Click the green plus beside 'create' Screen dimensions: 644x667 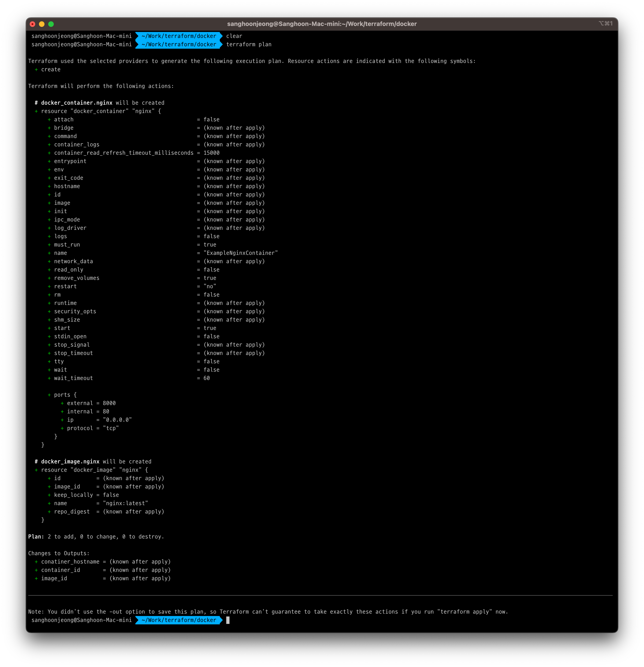click(36, 70)
